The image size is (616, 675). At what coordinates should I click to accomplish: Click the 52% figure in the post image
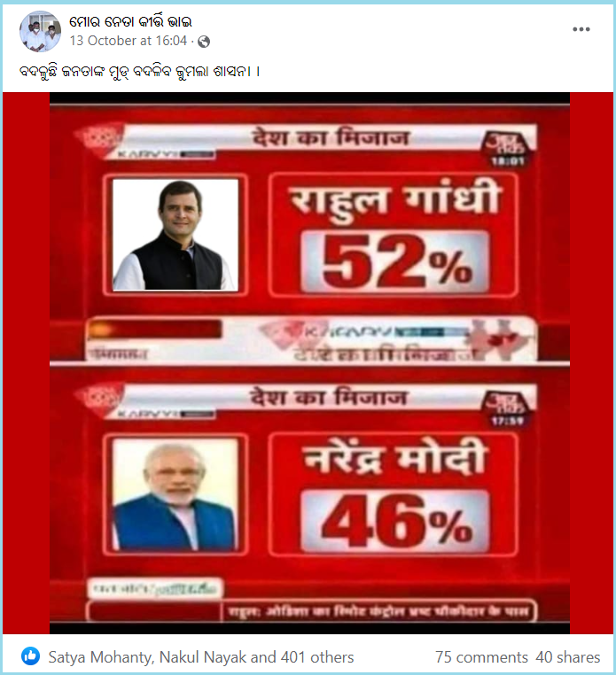click(x=395, y=261)
